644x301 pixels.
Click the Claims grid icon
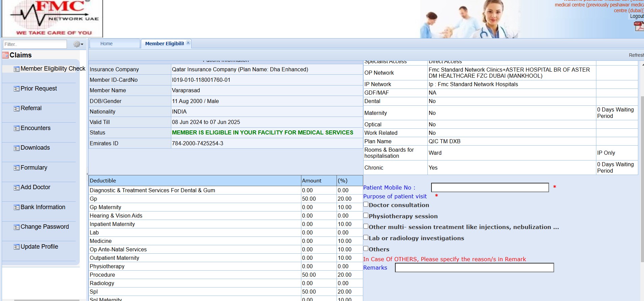coord(5,55)
